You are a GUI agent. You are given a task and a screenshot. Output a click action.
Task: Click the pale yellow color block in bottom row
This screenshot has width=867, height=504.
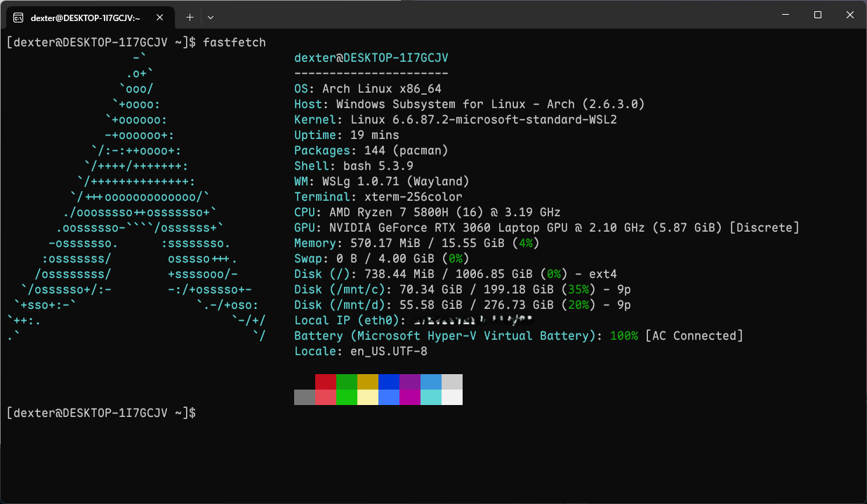coord(368,397)
